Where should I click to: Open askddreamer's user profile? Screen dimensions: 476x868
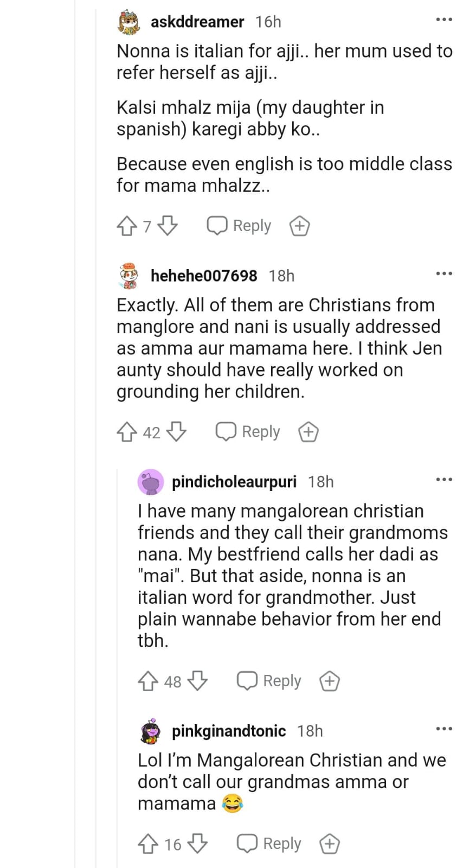point(197,22)
